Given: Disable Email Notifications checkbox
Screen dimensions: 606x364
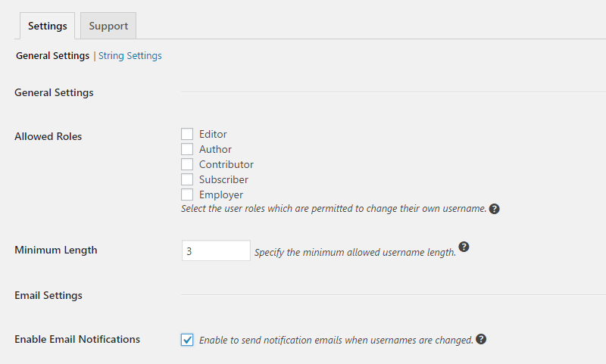Looking at the screenshot, I should (x=187, y=340).
